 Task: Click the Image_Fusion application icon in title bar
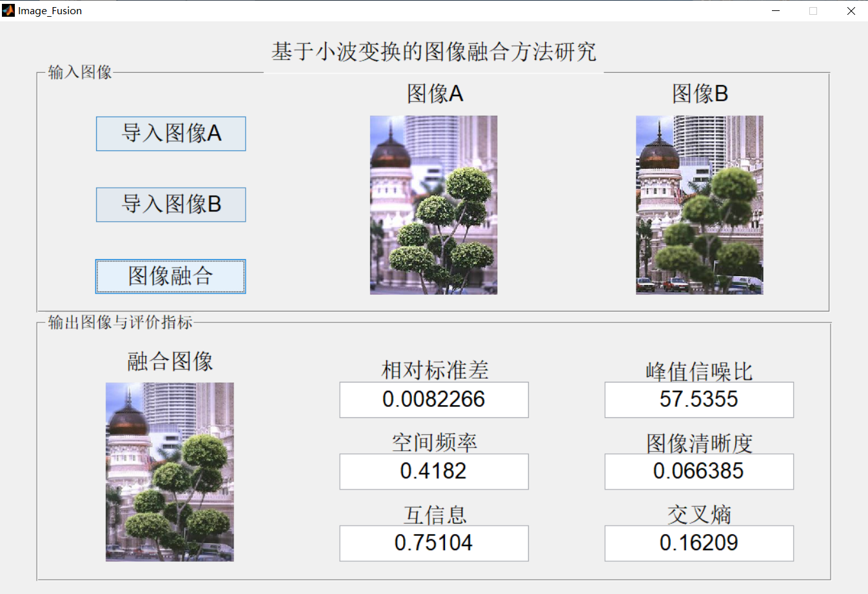[x=9, y=10]
